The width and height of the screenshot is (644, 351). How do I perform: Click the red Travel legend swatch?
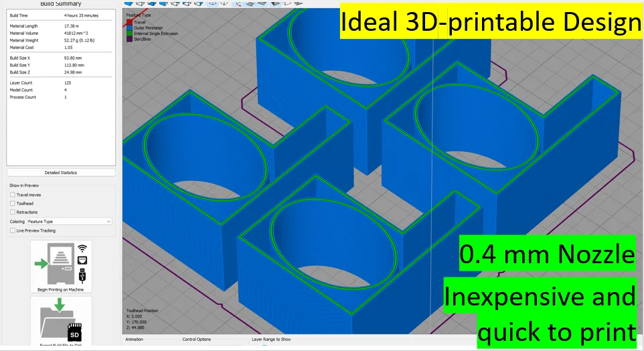(129, 22)
